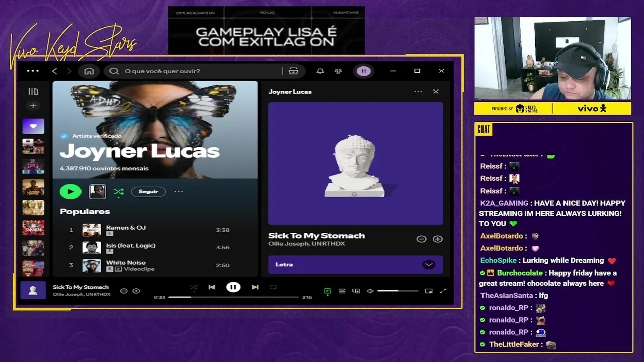
Task: Open Joyner Lucas link in right panel header
Action: coord(290,92)
